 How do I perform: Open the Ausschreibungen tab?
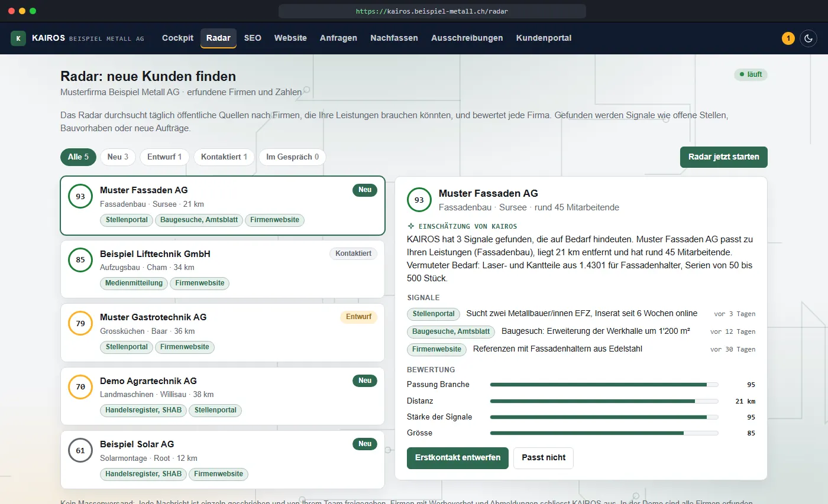pyautogui.click(x=467, y=38)
